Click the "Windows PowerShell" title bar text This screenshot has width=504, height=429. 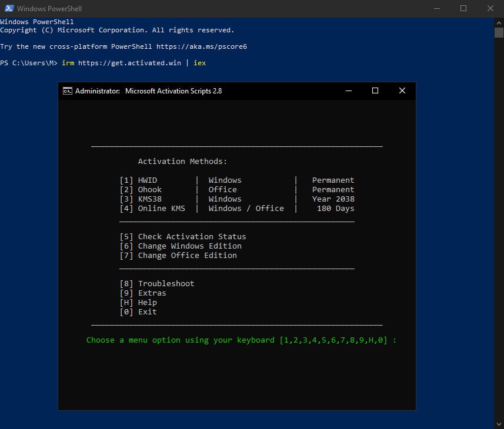tap(49, 9)
